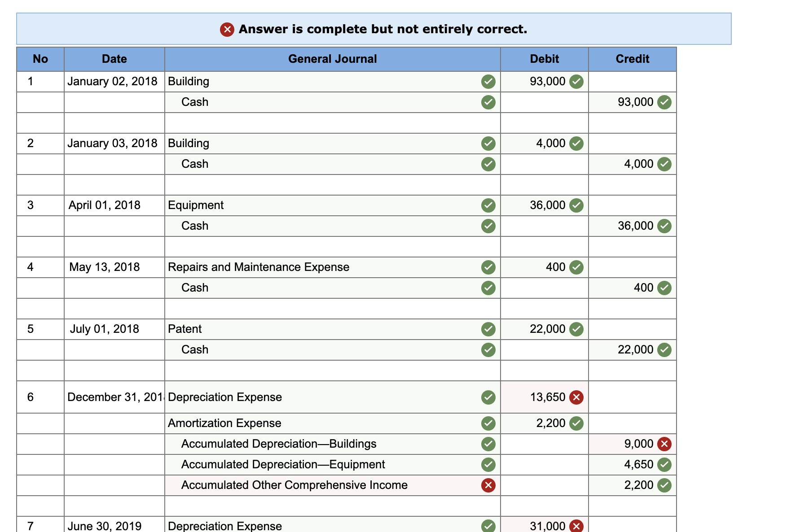This screenshot has height=532, width=791.
Task: Click the 'Cash' account under Equipment entry
Action: pyautogui.click(x=333, y=226)
